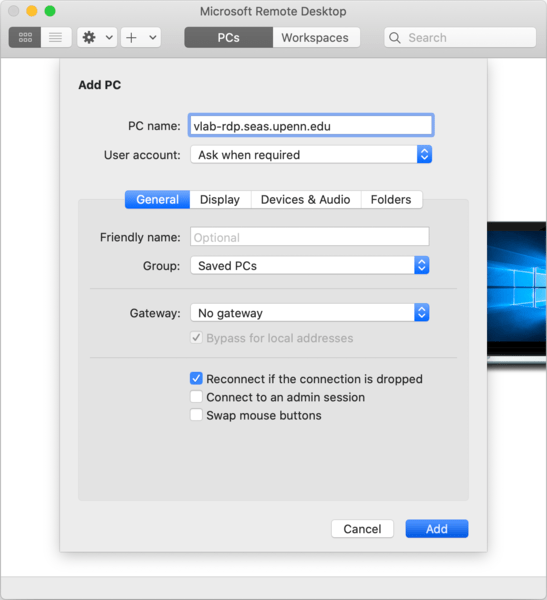Click the plus add button

(x=131, y=38)
